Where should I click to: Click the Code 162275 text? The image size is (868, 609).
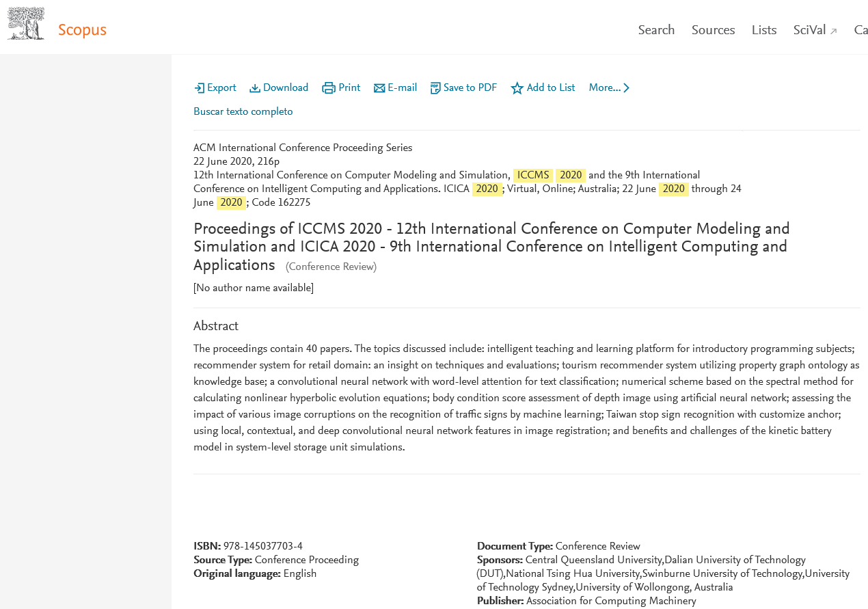(281, 202)
